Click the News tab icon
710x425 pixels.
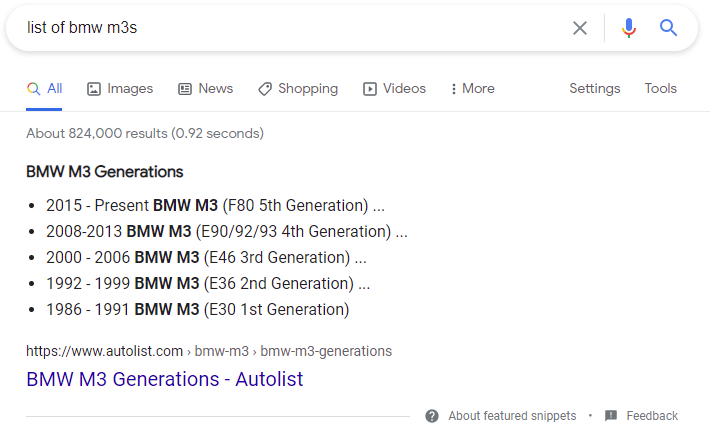click(x=185, y=89)
